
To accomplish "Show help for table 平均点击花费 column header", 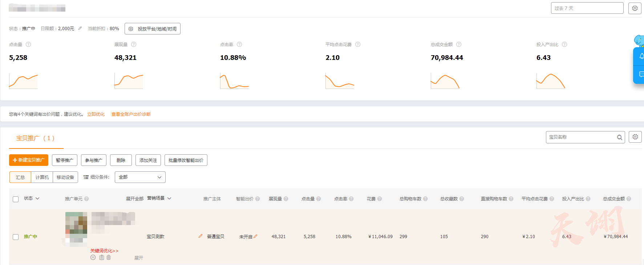I will coord(552,199).
